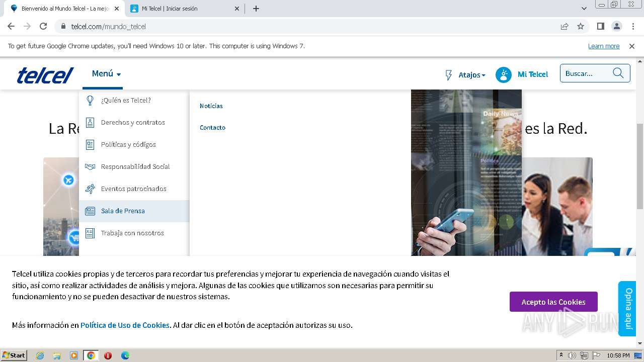Image resolution: width=644 pixels, height=362 pixels.
Task: Open the Atajos dropdown
Action: click(x=472, y=75)
